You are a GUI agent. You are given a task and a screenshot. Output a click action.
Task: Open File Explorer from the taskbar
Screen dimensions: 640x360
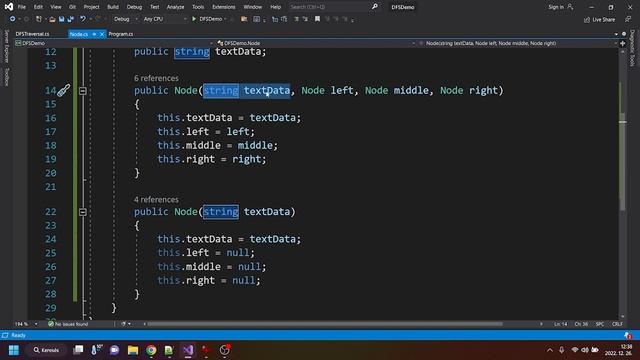coord(133,350)
